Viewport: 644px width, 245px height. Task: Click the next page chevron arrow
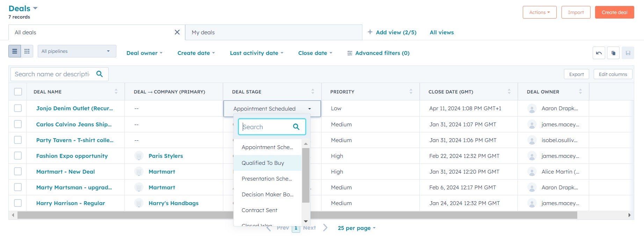click(x=325, y=227)
